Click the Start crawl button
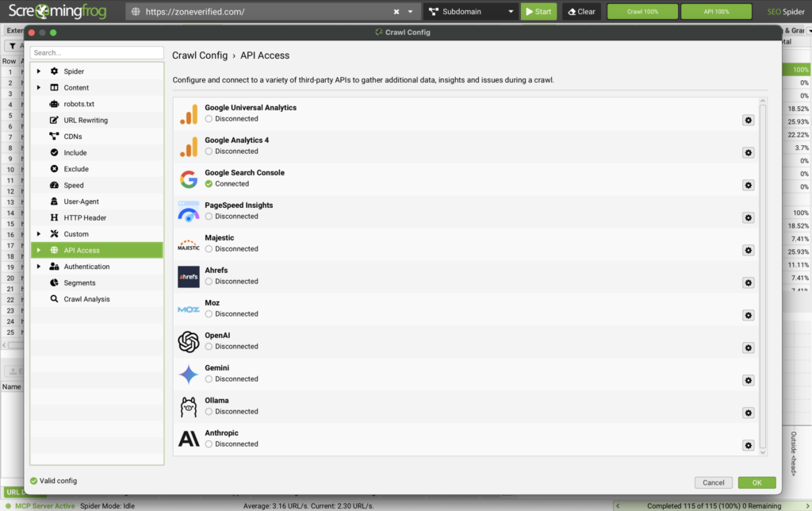812x511 pixels. (538, 11)
